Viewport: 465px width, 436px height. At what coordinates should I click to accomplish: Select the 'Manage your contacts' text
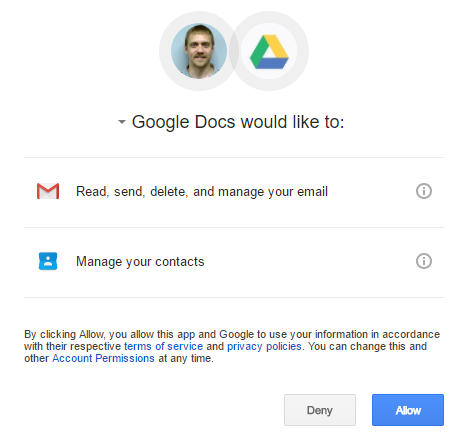(x=140, y=262)
